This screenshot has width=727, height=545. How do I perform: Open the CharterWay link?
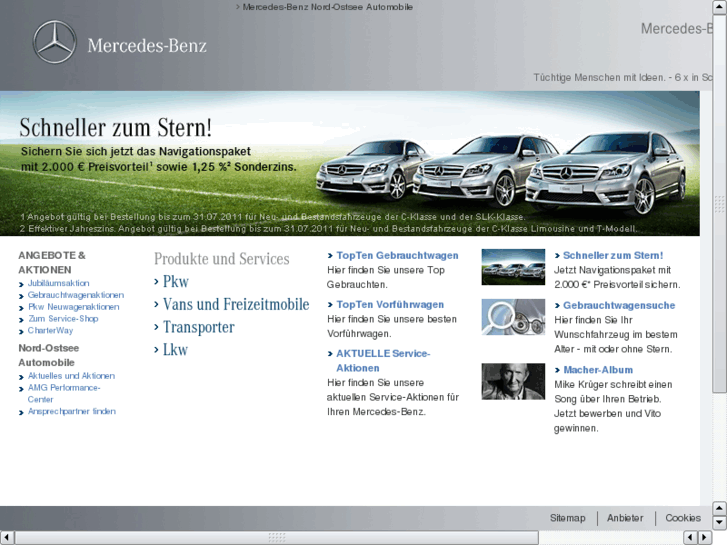[50, 330]
